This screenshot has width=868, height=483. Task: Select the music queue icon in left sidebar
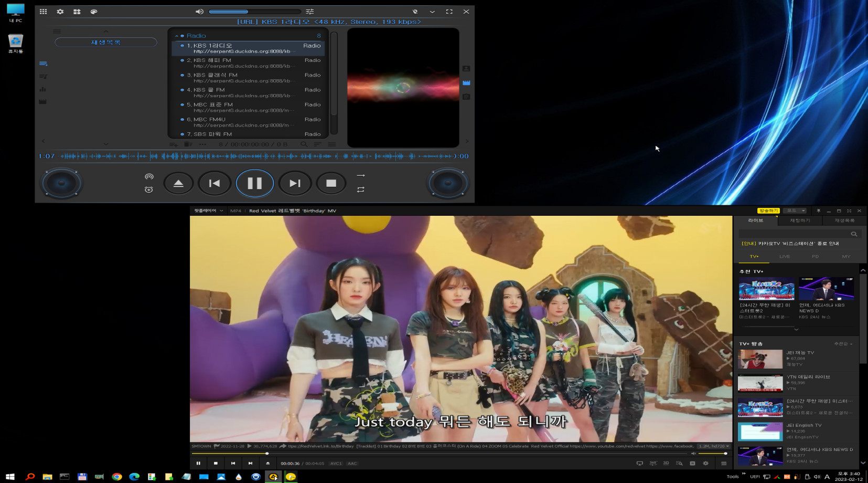point(43,77)
